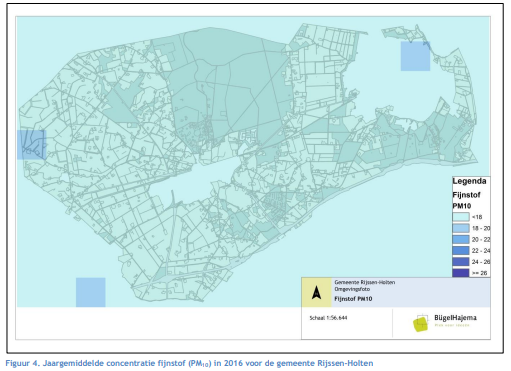
Task: Click 'Fijnstof PM10' in title block
Action: pos(353,299)
